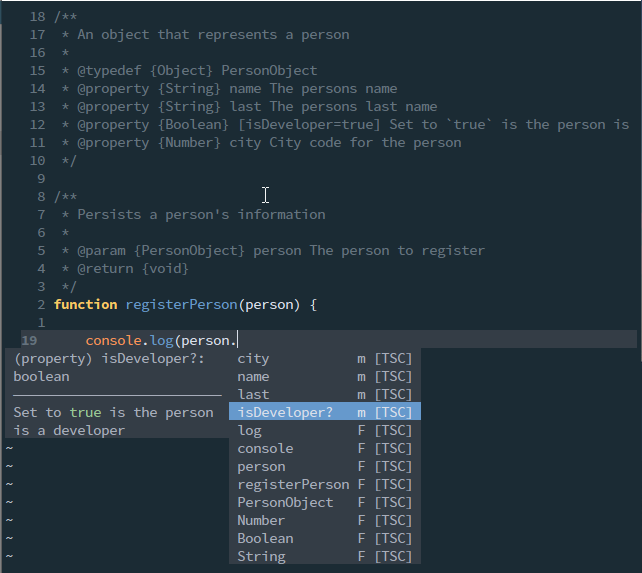Viewport: 642px width, 573px height.
Task: Select 'log' in the completion list
Action: click(x=325, y=430)
